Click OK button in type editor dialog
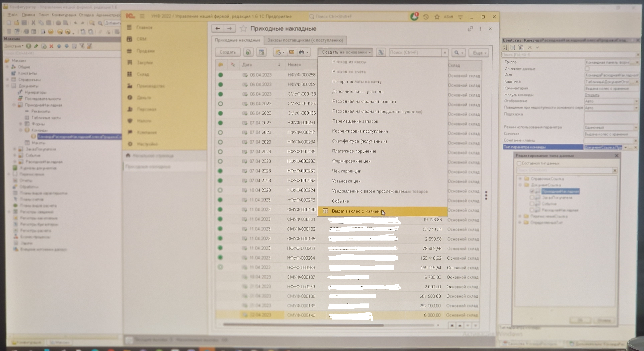Screen dimensions: 644x351 tap(580, 320)
